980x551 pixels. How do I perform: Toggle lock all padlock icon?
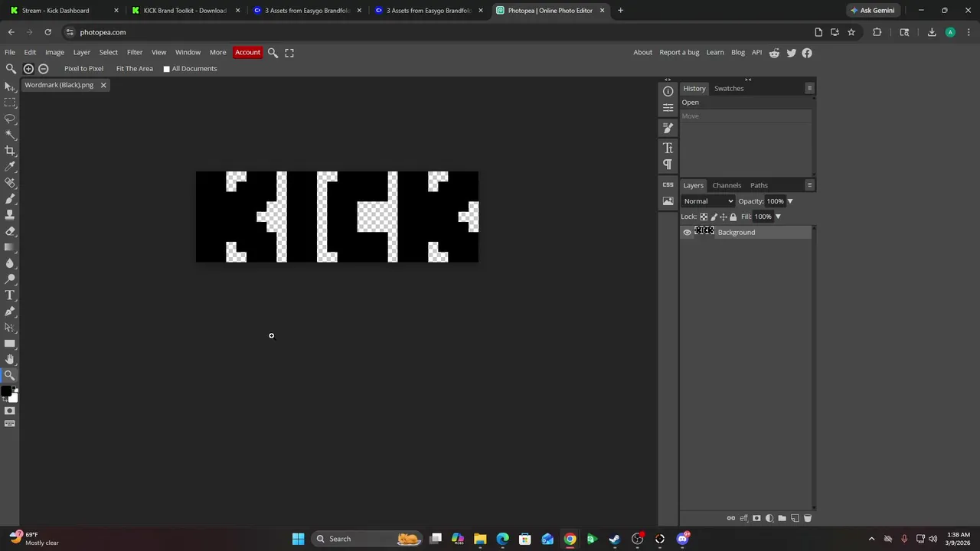pyautogui.click(x=733, y=217)
